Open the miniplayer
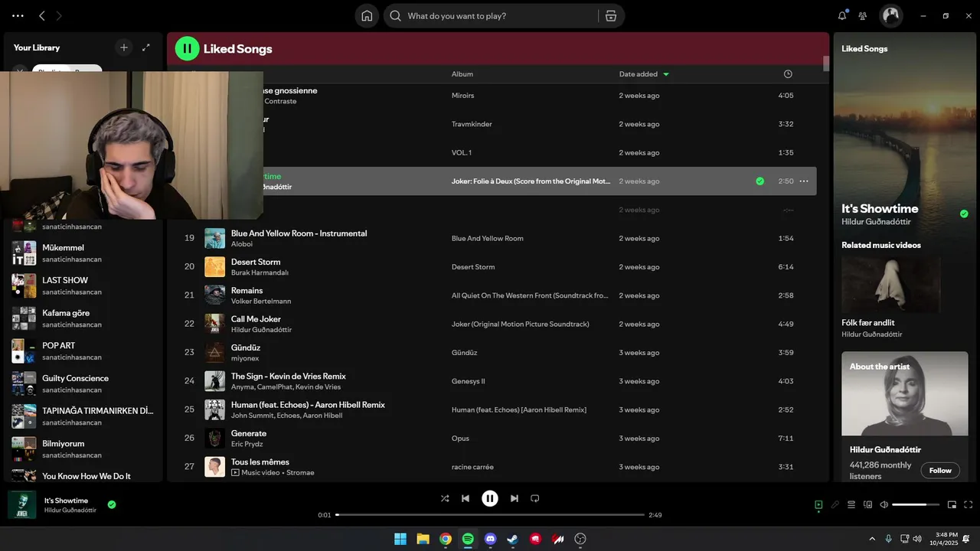Viewport: 980px width, 551px height. pyautogui.click(x=952, y=505)
